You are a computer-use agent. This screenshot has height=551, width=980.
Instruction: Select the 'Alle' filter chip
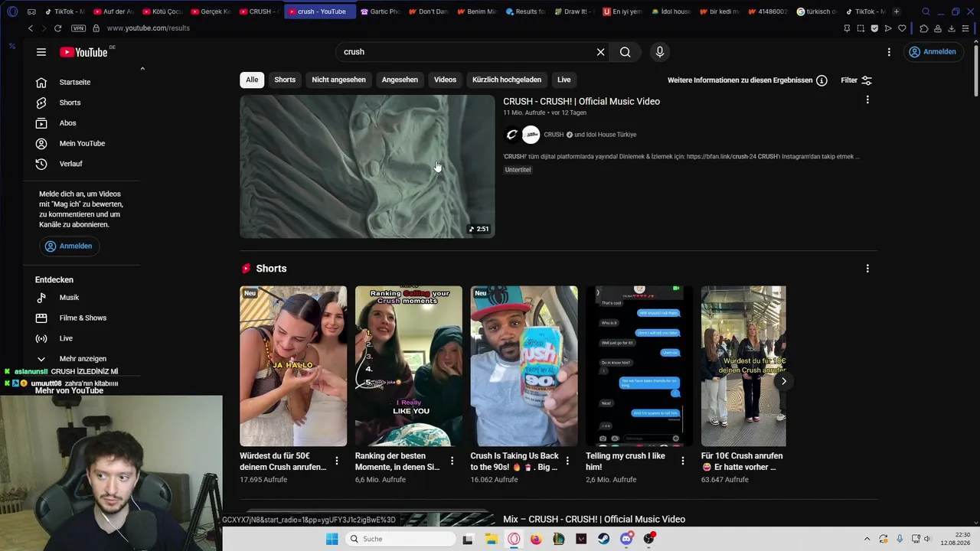coord(252,80)
